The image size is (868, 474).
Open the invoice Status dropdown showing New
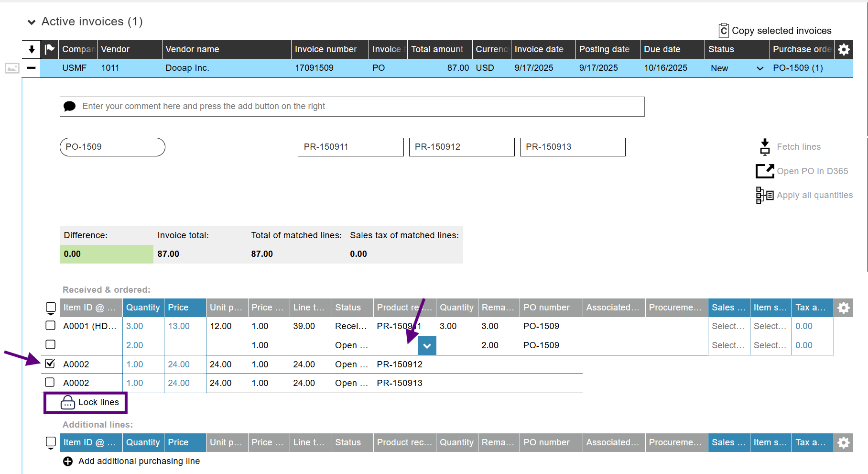759,68
